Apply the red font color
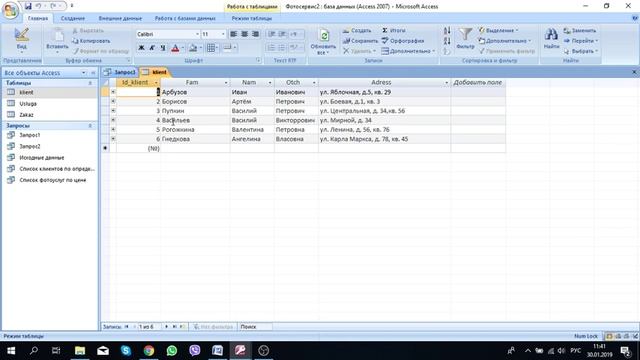This screenshot has width=640, height=360. click(x=175, y=48)
